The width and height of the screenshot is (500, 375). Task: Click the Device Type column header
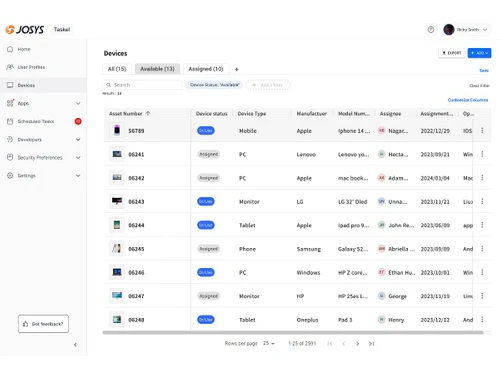(252, 114)
